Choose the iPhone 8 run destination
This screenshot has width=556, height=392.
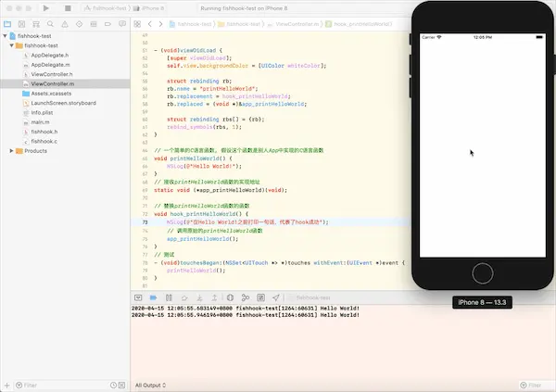coord(149,8)
